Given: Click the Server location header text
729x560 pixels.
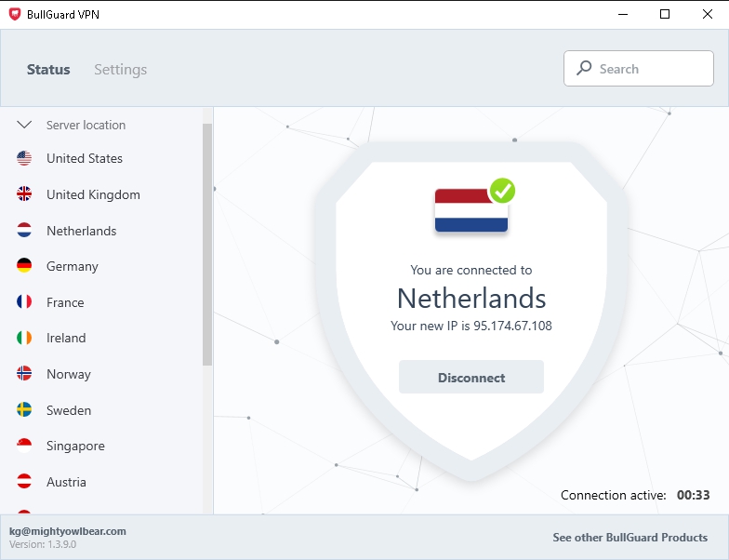Looking at the screenshot, I should (86, 125).
